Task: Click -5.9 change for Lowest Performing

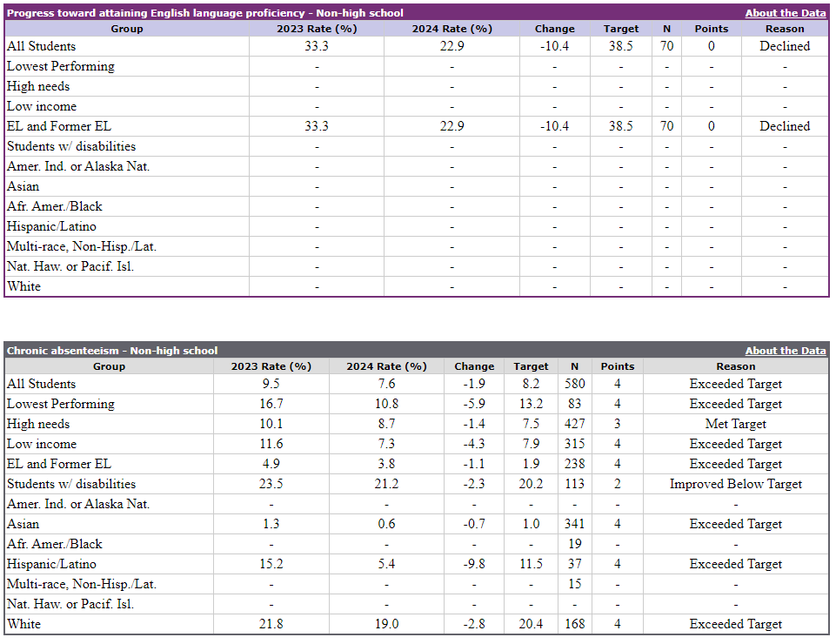Action: pyautogui.click(x=474, y=404)
